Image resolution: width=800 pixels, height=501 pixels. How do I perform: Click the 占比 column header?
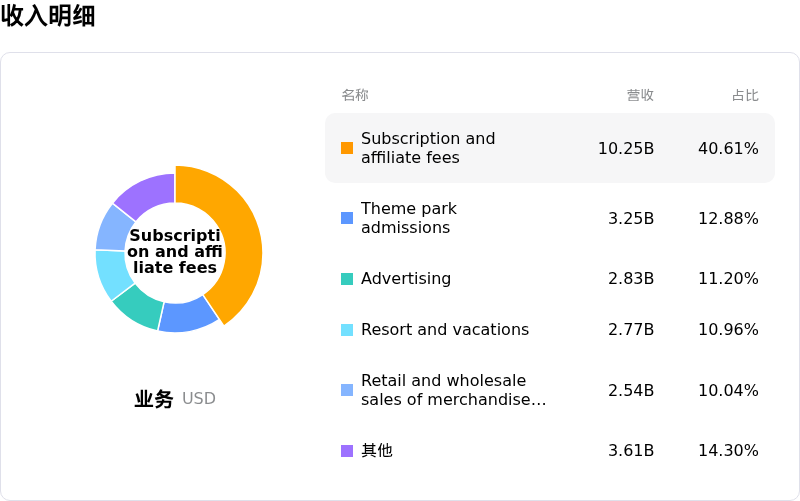(x=745, y=95)
